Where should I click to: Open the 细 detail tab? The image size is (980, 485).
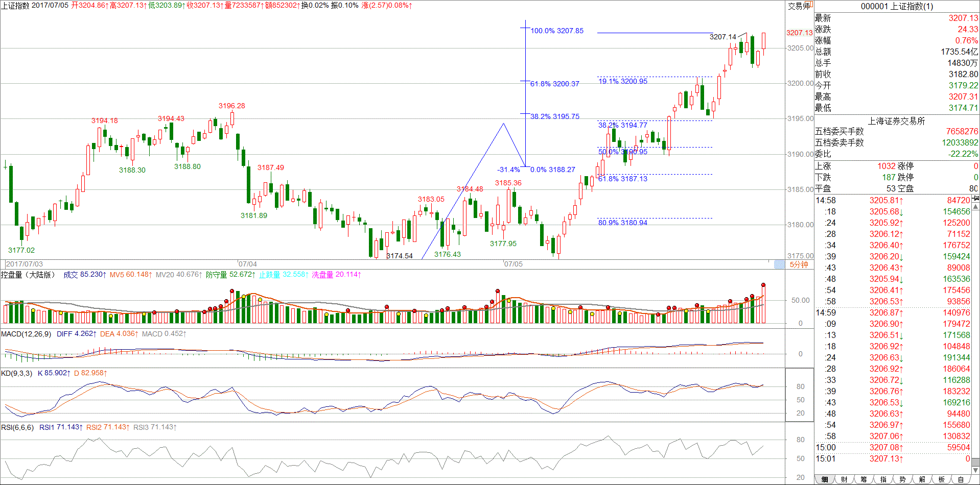coord(825,479)
